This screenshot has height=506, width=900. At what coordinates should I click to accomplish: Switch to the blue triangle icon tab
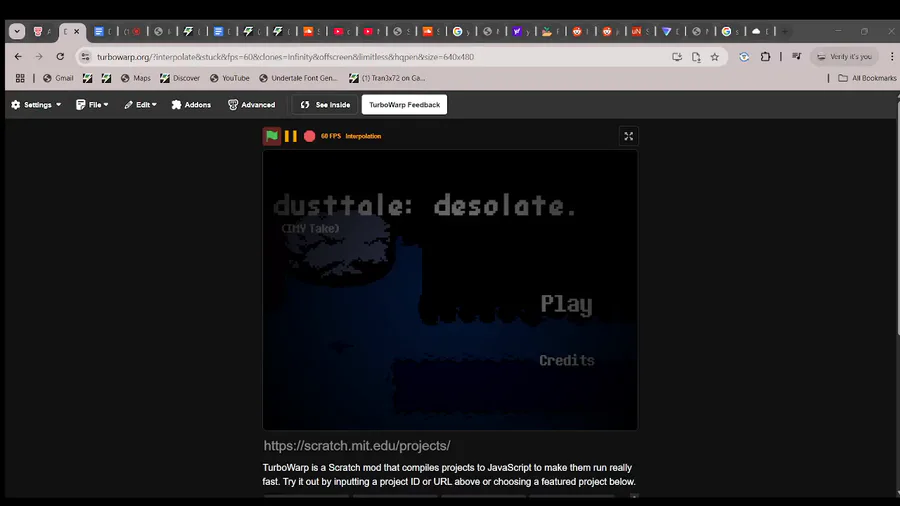(670, 32)
